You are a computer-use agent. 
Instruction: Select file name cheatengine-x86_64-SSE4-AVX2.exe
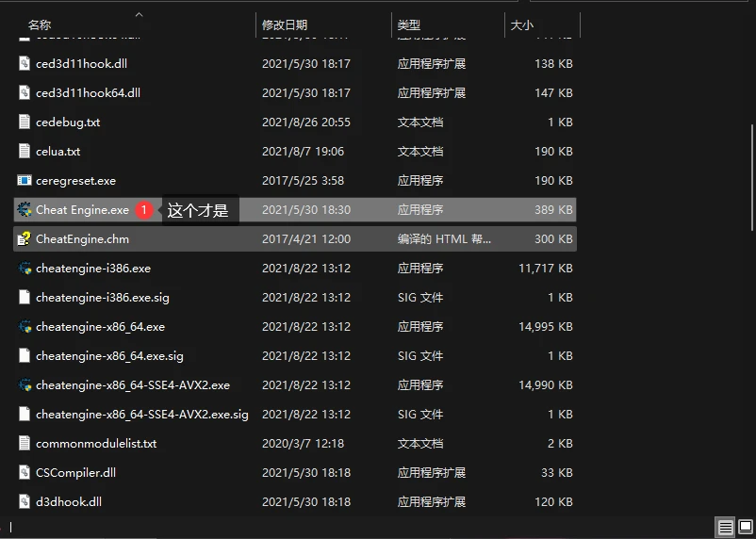(133, 384)
